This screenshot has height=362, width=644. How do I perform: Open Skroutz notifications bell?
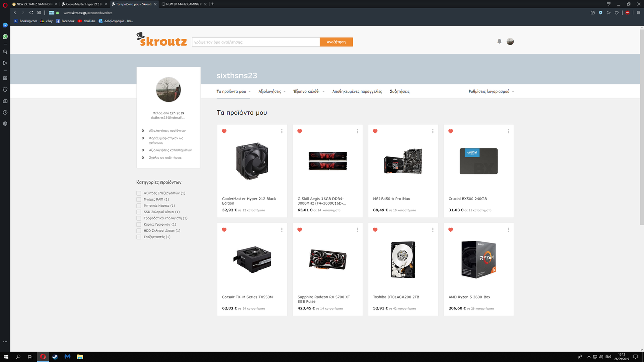coord(499,41)
